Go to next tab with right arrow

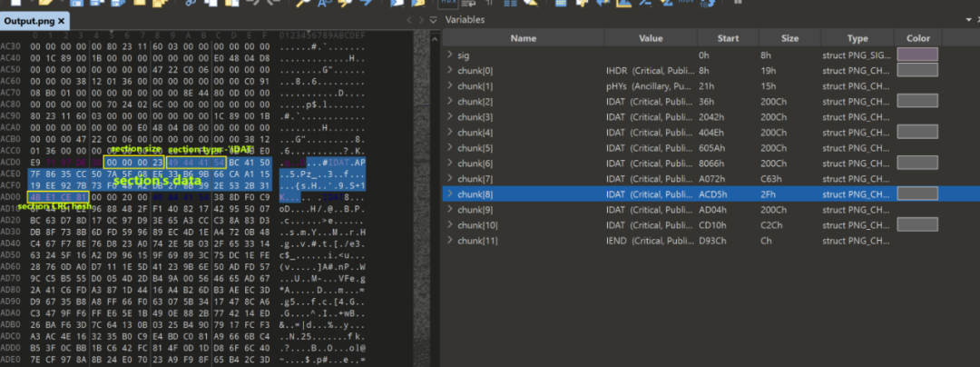click(422, 21)
